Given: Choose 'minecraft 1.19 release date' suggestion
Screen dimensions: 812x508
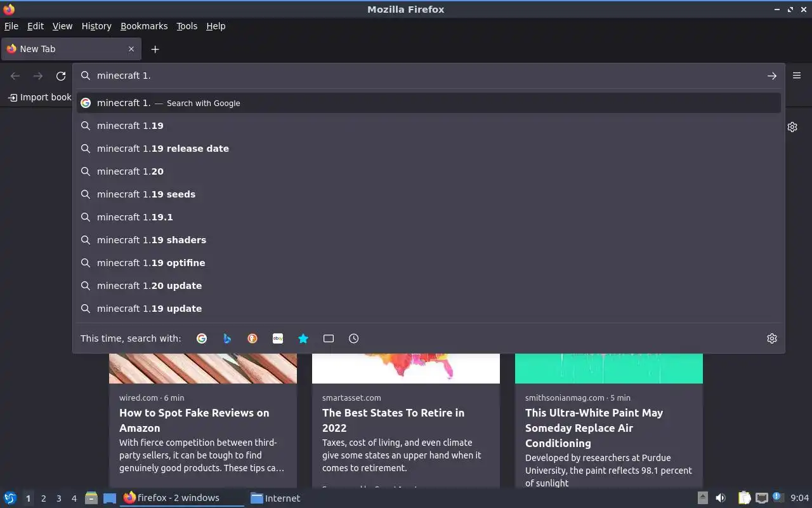Looking at the screenshot, I should click(x=429, y=149).
